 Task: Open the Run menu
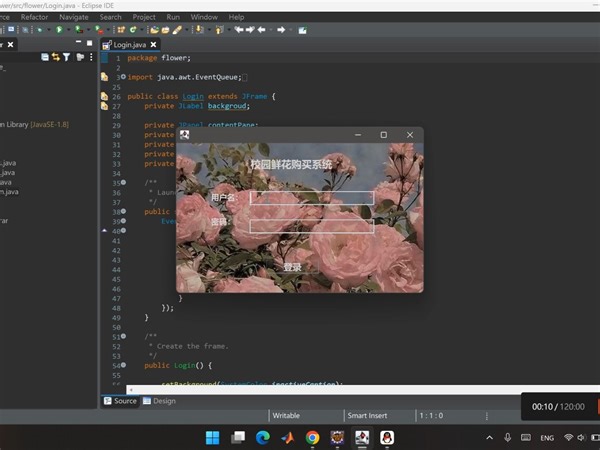point(173,17)
